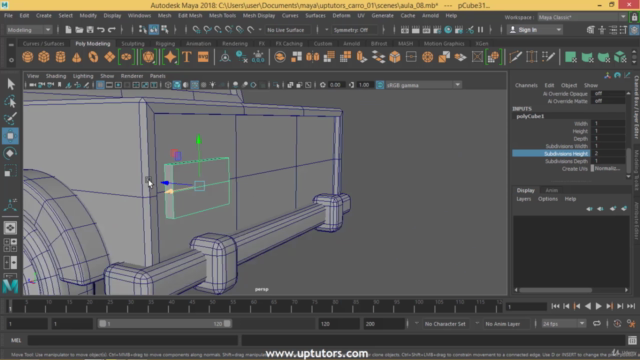
Task: Open the Mesh Tools menu
Action: [x=222, y=16]
